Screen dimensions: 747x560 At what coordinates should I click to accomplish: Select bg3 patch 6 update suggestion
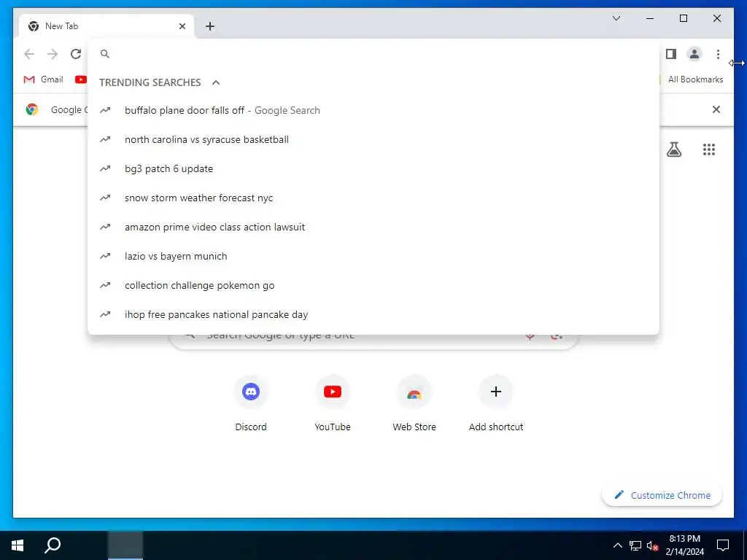(x=373, y=168)
